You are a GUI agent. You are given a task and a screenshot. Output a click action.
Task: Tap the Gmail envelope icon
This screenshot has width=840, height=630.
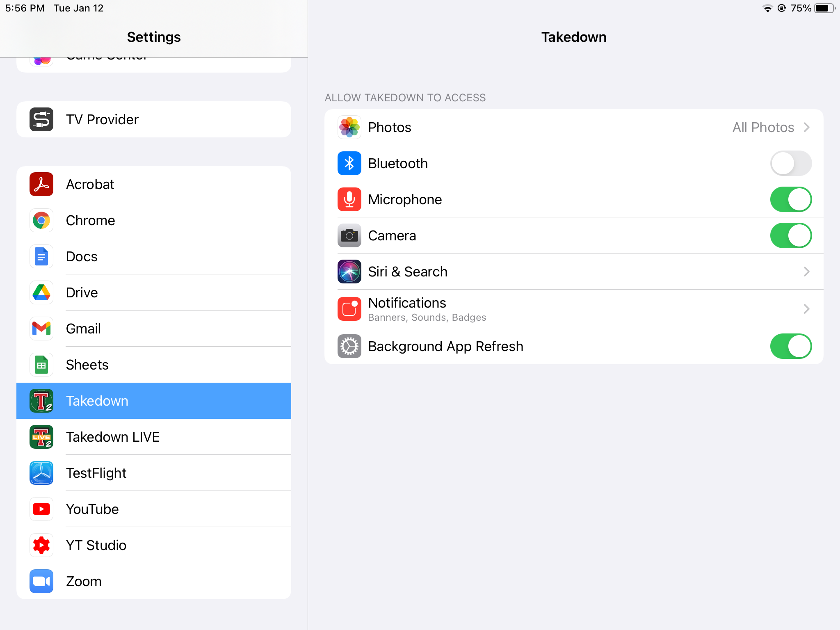41,329
